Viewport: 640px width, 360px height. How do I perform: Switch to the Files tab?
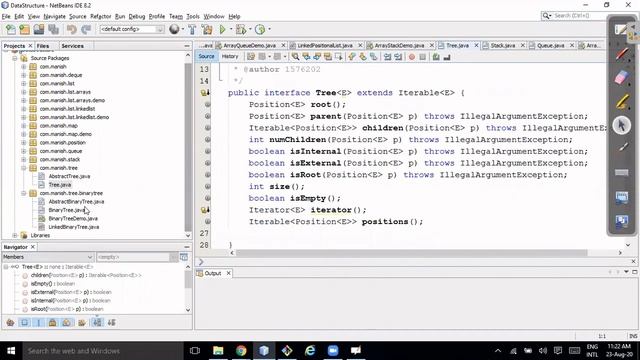point(43,46)
